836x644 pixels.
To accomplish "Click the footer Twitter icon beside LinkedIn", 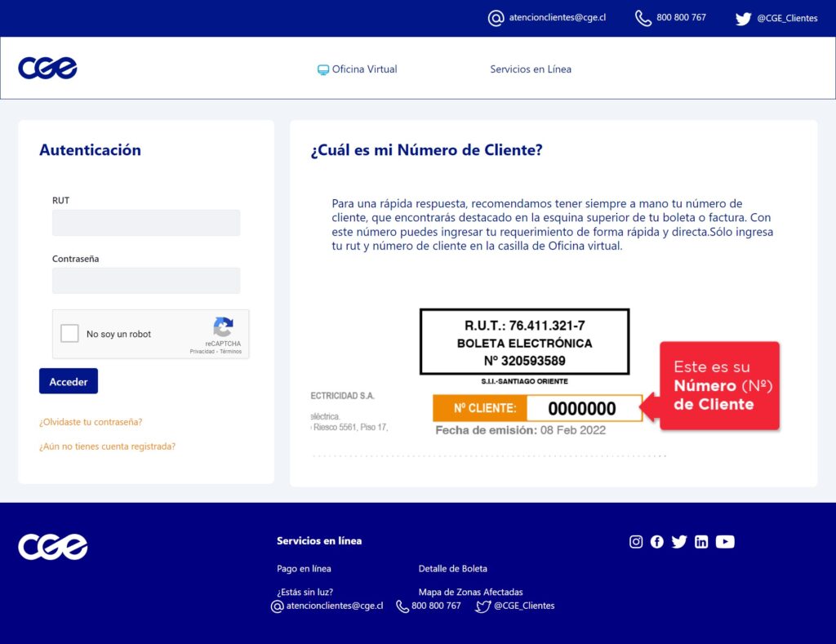I will [x=679, y=542].
